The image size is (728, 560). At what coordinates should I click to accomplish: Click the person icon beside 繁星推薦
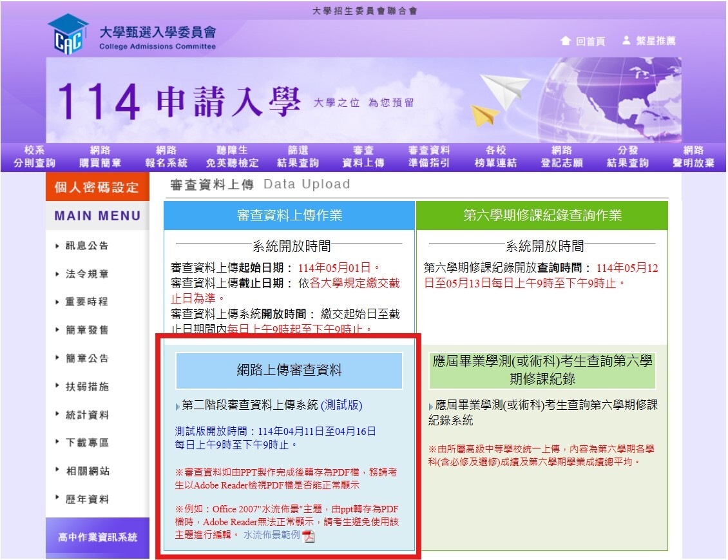626,41
